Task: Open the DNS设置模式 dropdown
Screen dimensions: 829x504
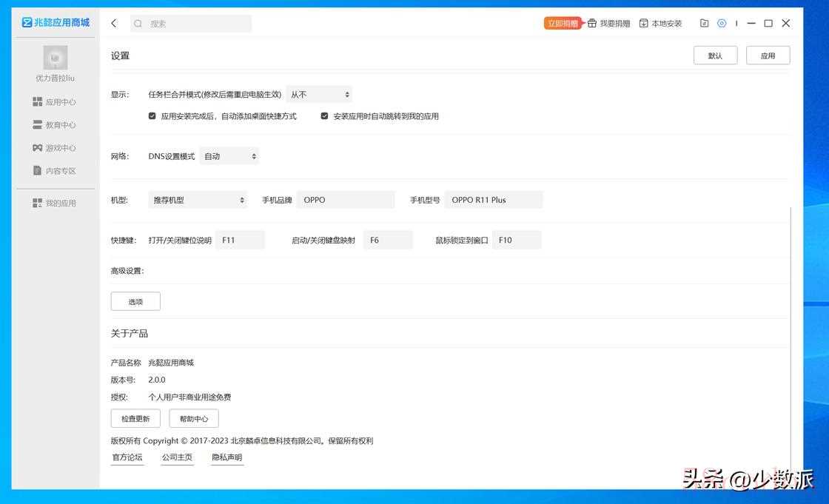Action: (x=229, y=156)
